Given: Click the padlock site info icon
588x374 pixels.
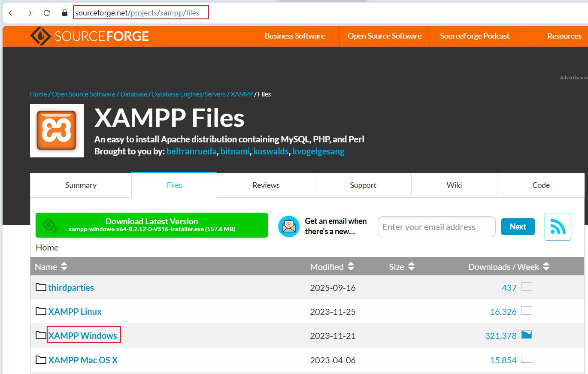Looking at the screenshot, I should coord(65,13).
